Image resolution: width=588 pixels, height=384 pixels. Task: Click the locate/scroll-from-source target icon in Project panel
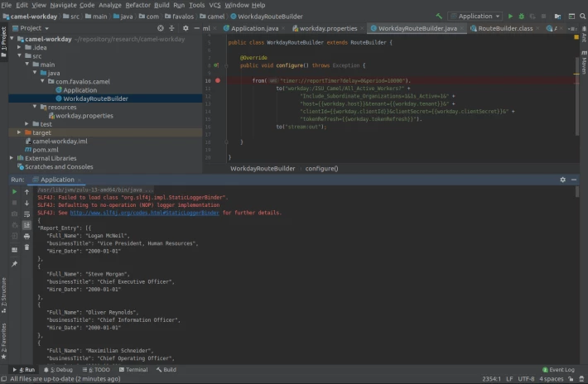click(161, 28)
